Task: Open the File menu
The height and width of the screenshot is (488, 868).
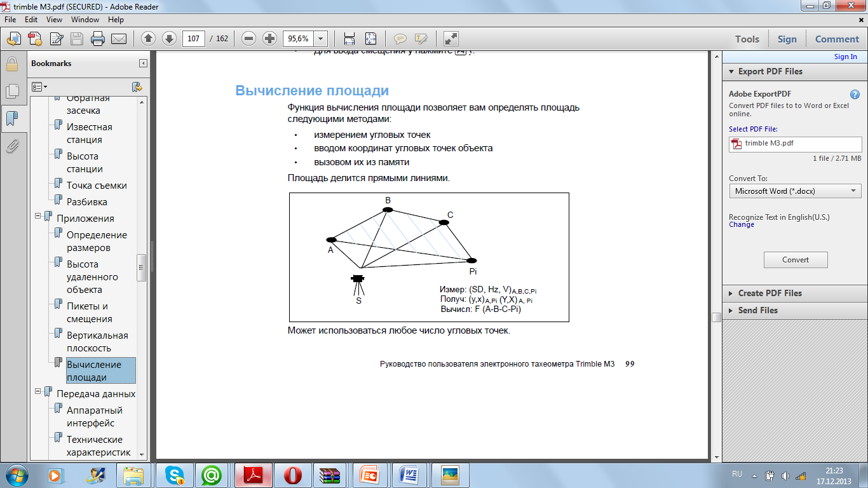Action: pos(10,20)
